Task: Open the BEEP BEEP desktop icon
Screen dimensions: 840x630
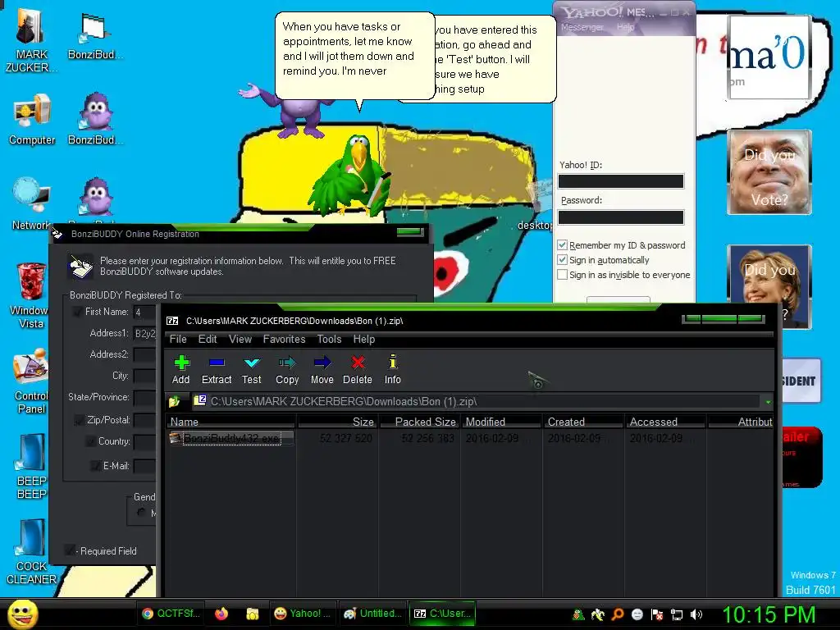Action: point(31,466)
